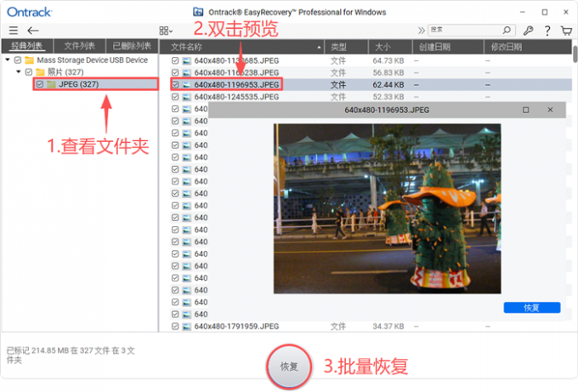Click image icon of 640x480-1791959.JPEG
This screenshot has width=578, height=392.
(187, 327)
